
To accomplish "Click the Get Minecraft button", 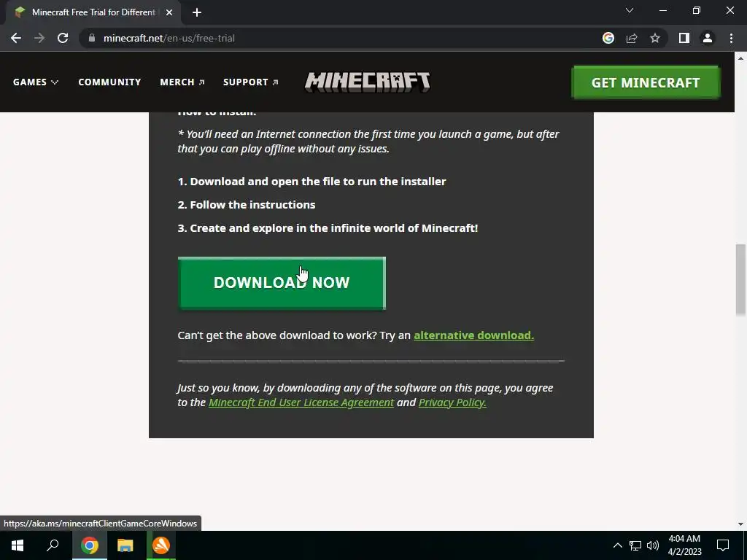I will (646, 82).
